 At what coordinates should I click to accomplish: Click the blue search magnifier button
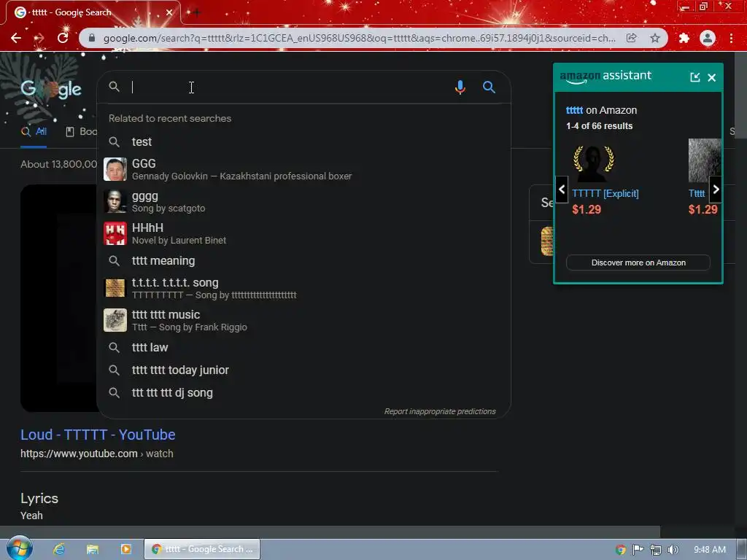click(x=489, y=87)
